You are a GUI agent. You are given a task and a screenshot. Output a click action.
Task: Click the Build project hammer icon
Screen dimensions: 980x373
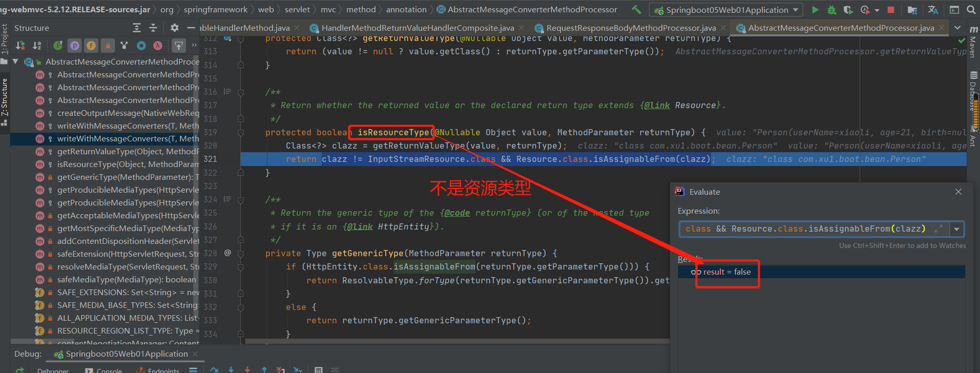pyautogui.click(x=636, y=10)
